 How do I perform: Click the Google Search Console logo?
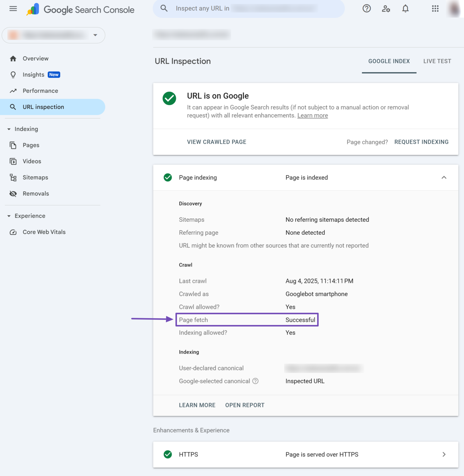(81, 9)
